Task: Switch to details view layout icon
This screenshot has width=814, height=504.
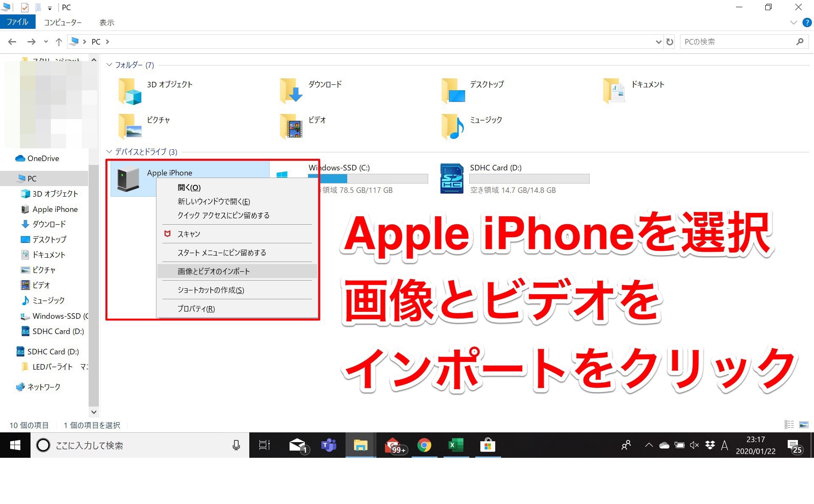Action: tap(789, 424)
